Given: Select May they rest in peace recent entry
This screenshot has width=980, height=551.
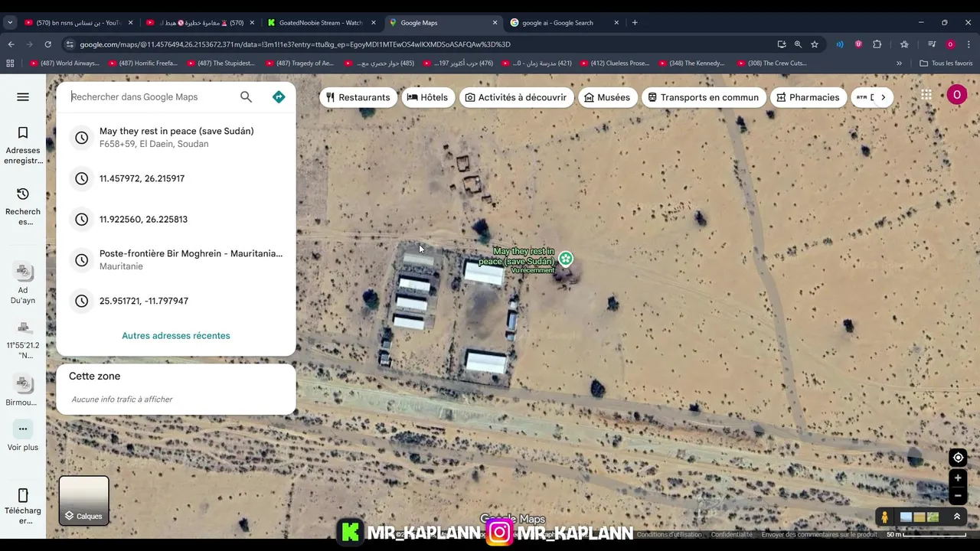Looking at the screenshot, I should pos(176,137).
